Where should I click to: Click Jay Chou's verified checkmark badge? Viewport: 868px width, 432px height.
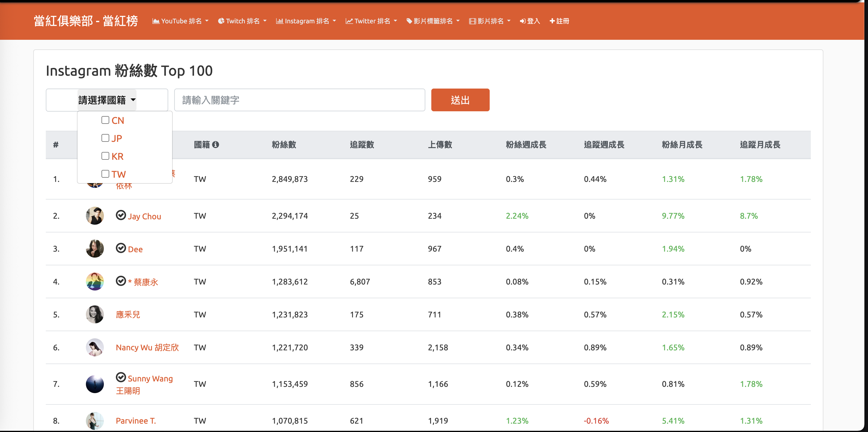121,215
